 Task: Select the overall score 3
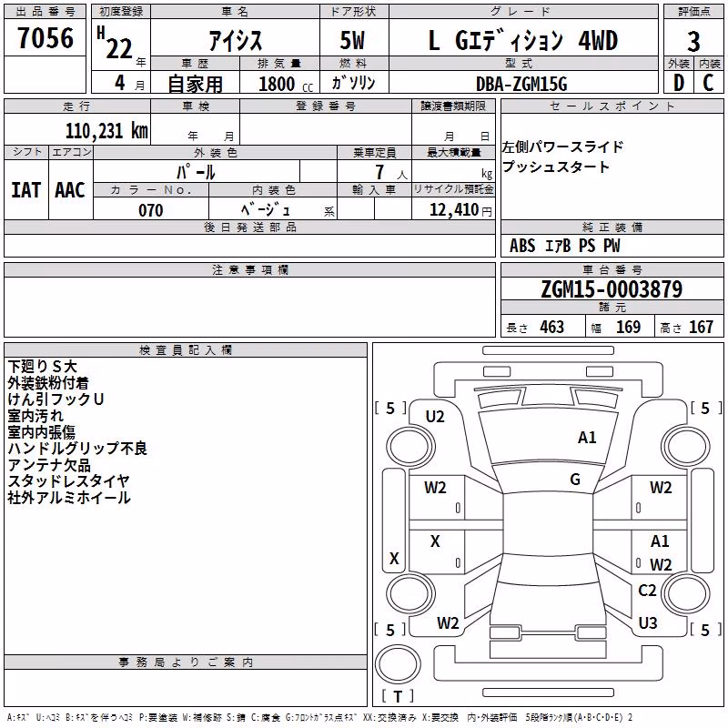[x=693, y=41]
